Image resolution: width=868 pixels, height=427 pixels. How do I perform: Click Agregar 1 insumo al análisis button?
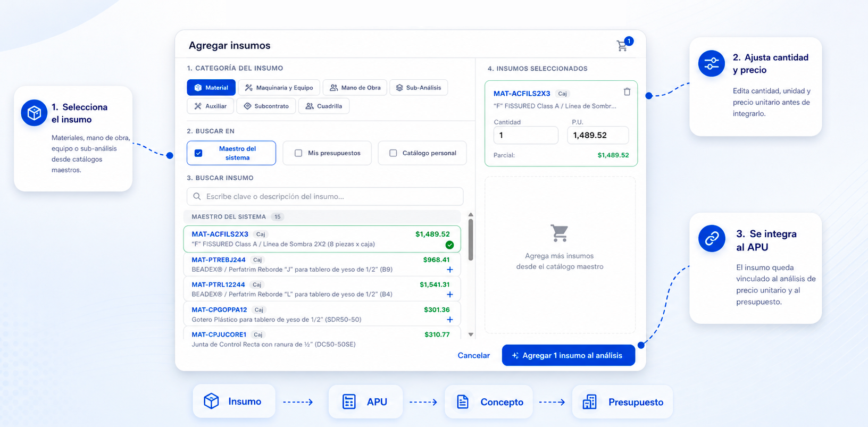point(569,355)
